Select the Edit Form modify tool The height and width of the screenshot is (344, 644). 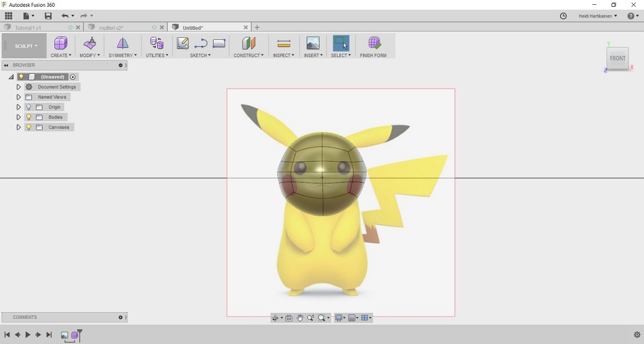pos(90,43)
